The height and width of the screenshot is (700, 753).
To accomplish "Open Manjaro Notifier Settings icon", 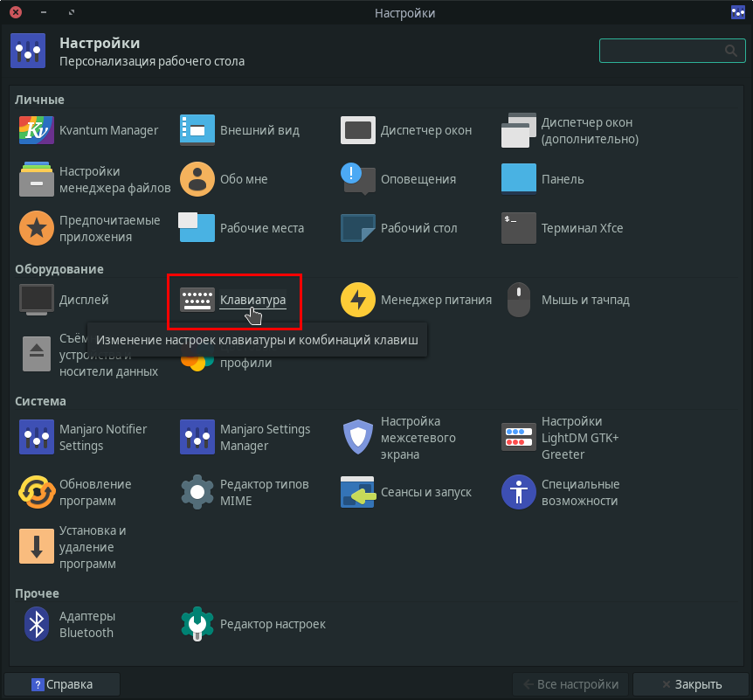I will click(x=37, y=437).
